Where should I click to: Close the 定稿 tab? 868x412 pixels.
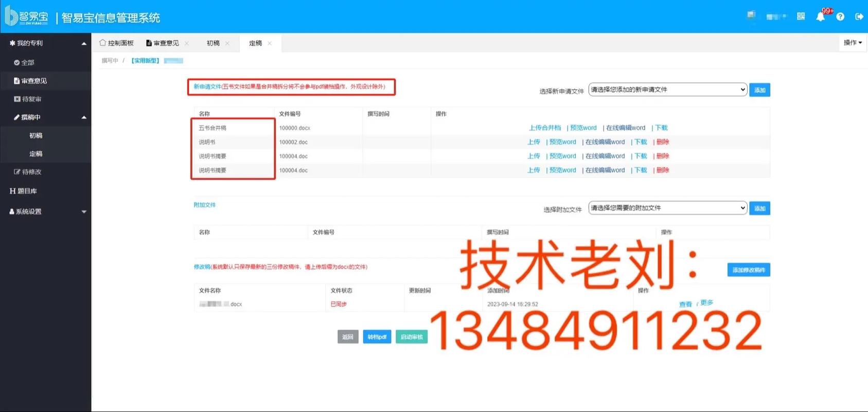[270, 43]
